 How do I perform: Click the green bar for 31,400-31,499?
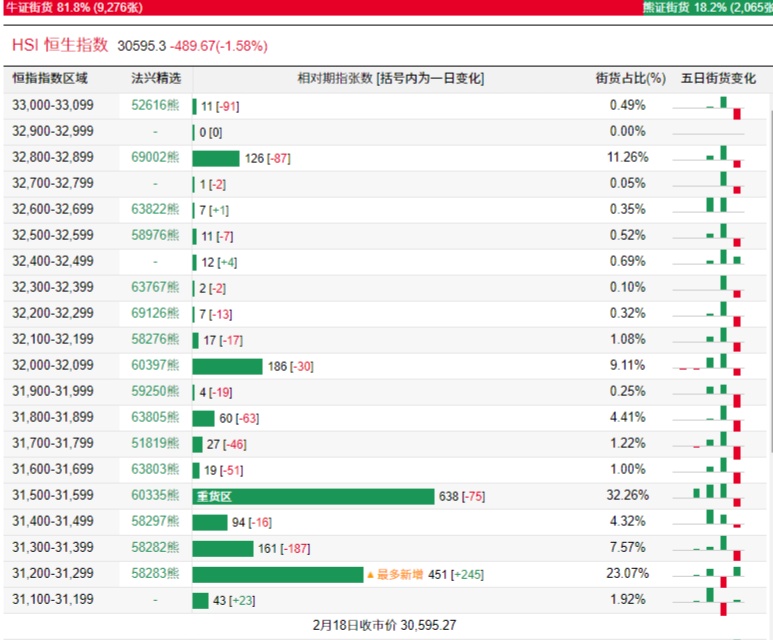coord(210,522)
